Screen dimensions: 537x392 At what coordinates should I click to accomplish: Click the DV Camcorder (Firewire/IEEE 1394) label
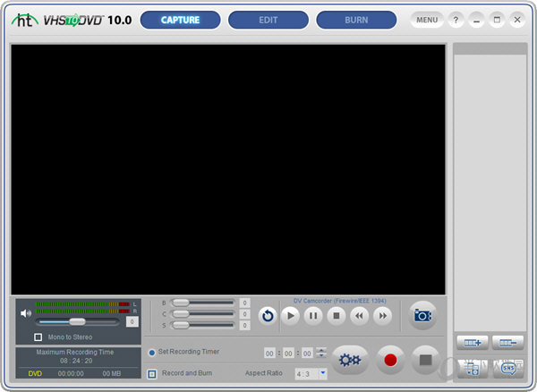pyautogui.click(x=340, y=301)
